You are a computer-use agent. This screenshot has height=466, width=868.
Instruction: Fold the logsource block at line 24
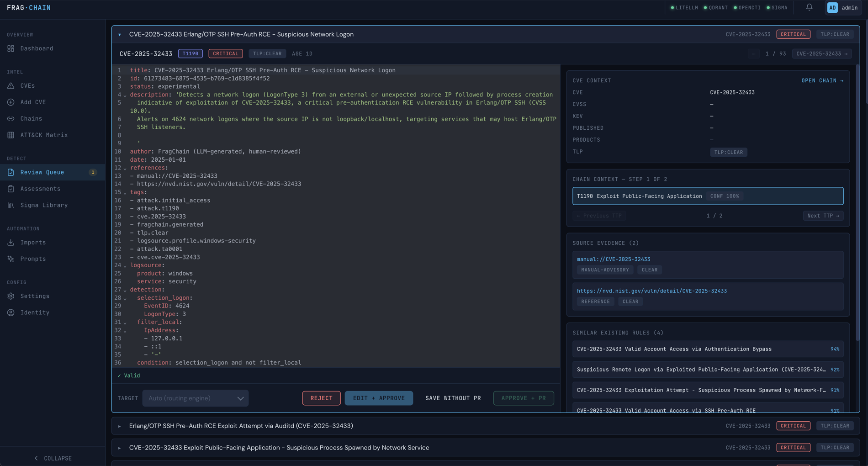(x=125, y=266)
